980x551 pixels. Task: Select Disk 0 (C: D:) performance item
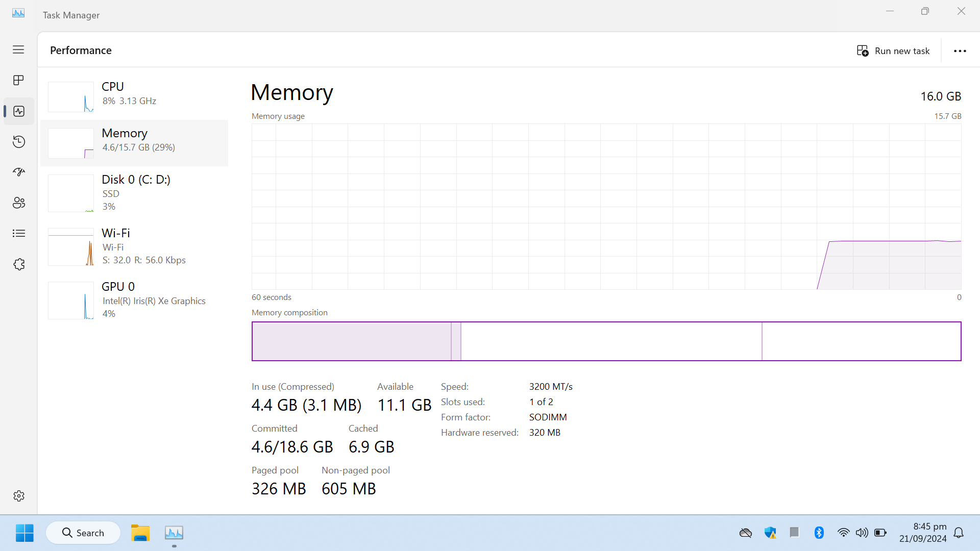pos(135,193)
